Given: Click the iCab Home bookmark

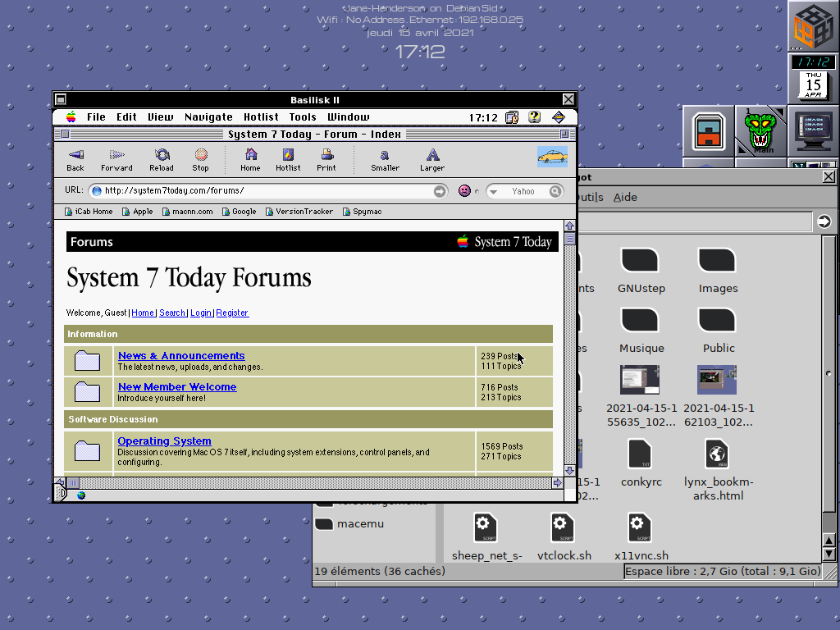Looking at the screenshot, I should coord(89,212).
